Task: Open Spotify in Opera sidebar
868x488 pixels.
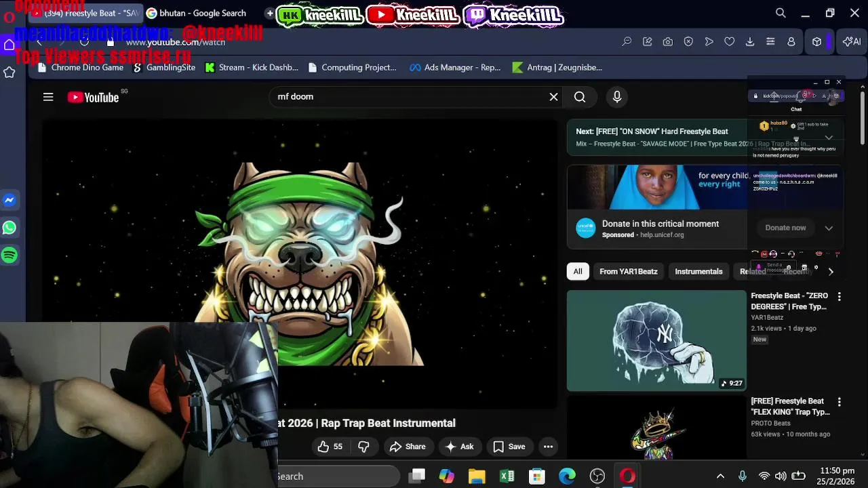Action: tap(9, 256)
